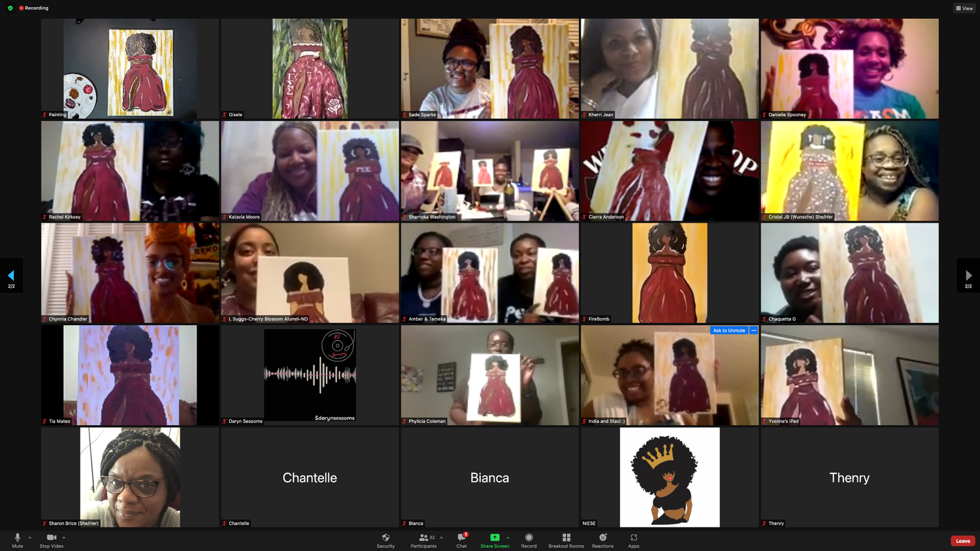Expand video options arrow beside Stop Video
Image resolution: width=980 pixels, height=551 pixels.
tap(63, 537)
